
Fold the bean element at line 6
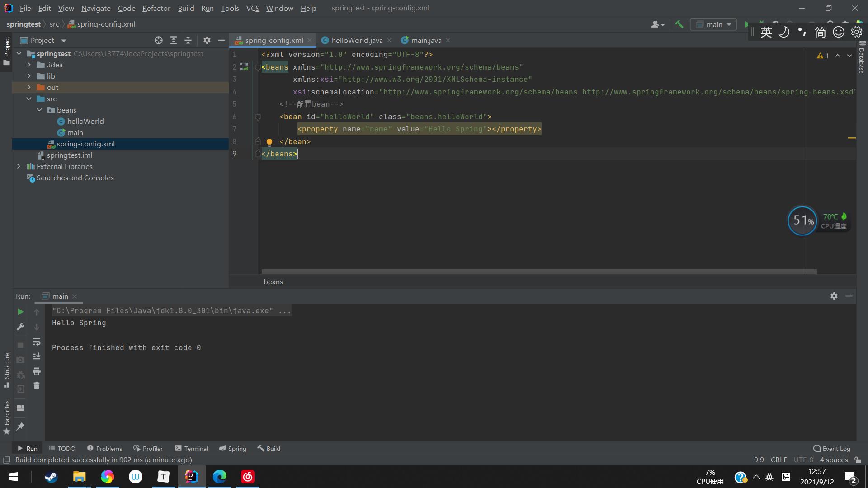[258, 117]
